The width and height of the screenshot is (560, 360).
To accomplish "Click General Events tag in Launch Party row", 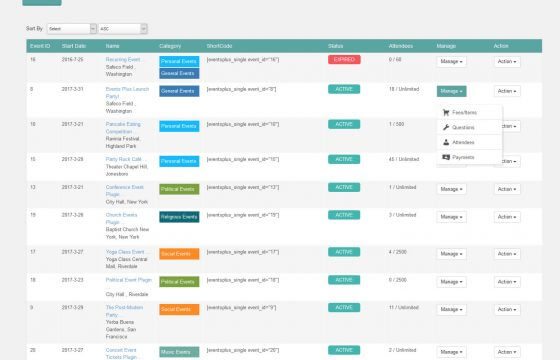I will (x=179, y=91).
